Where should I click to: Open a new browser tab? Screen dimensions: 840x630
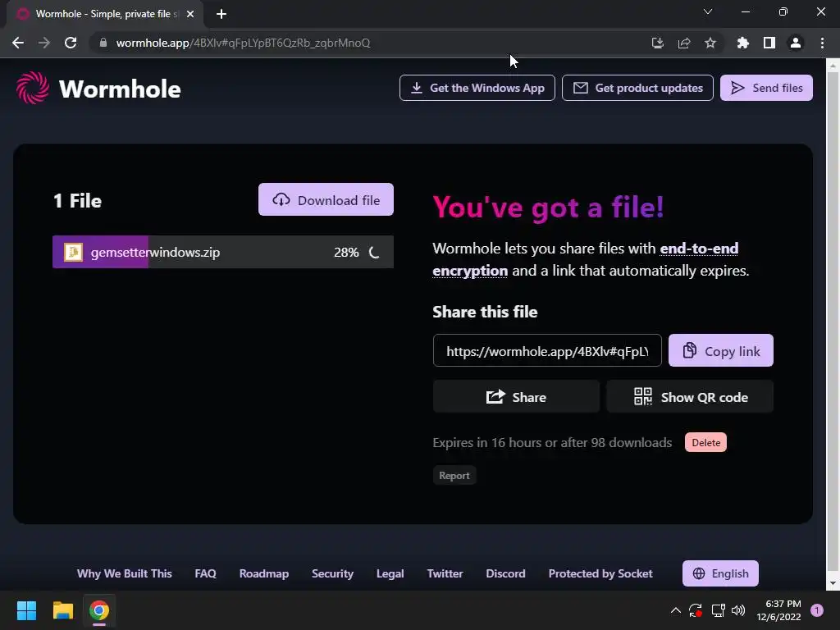click(x=221, y=15)
